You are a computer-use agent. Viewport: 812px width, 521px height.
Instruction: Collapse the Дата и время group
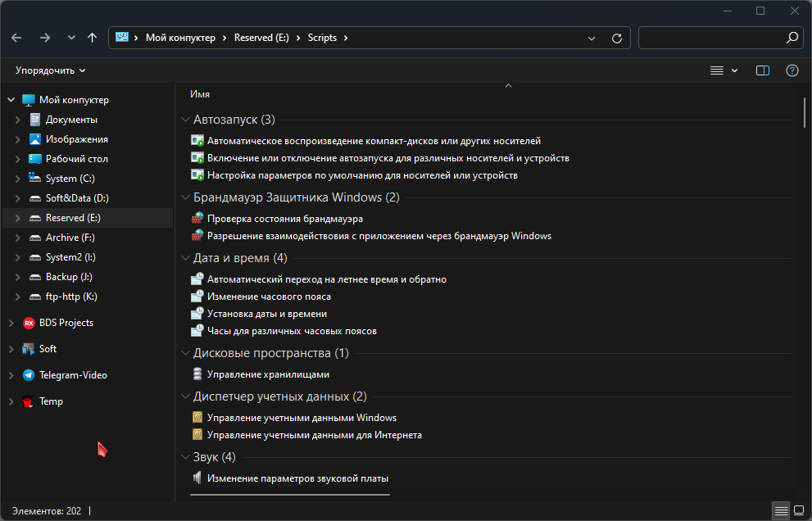(x=185, y=258)
